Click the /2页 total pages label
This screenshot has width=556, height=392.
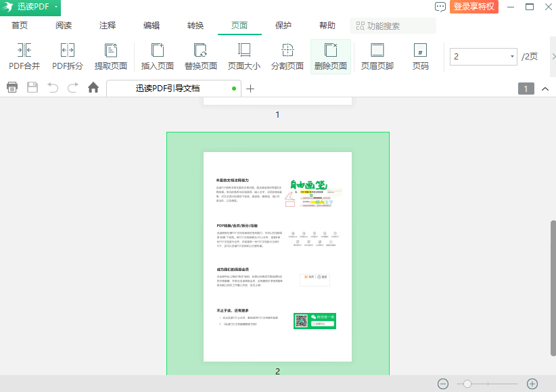pos(530,57)
